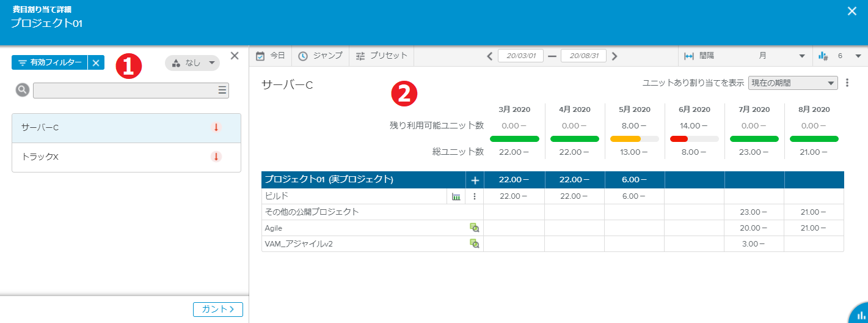Click the 今日 (today) calendar button
The image size is (868, 323).
[270, 56]
